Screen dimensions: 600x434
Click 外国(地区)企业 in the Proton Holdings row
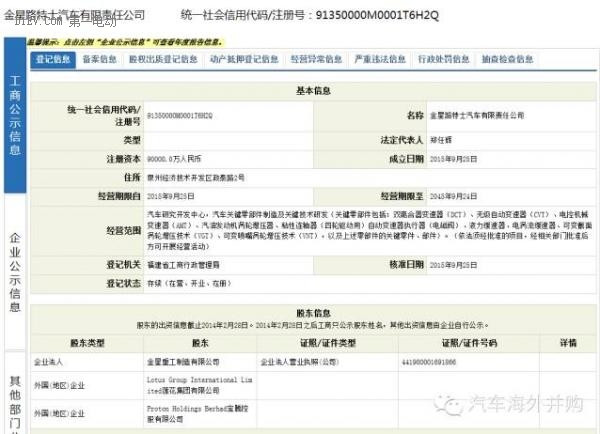pos(59,414)
